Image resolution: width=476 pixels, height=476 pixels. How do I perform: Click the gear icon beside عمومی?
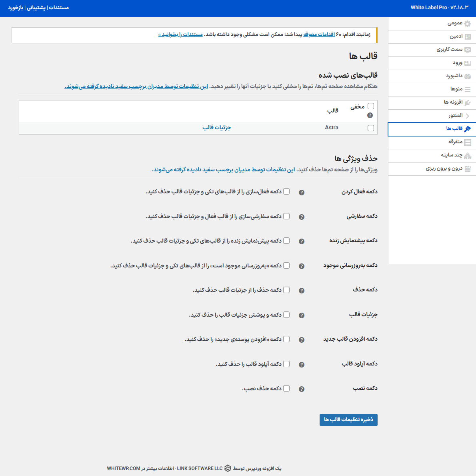click(467, 24)
